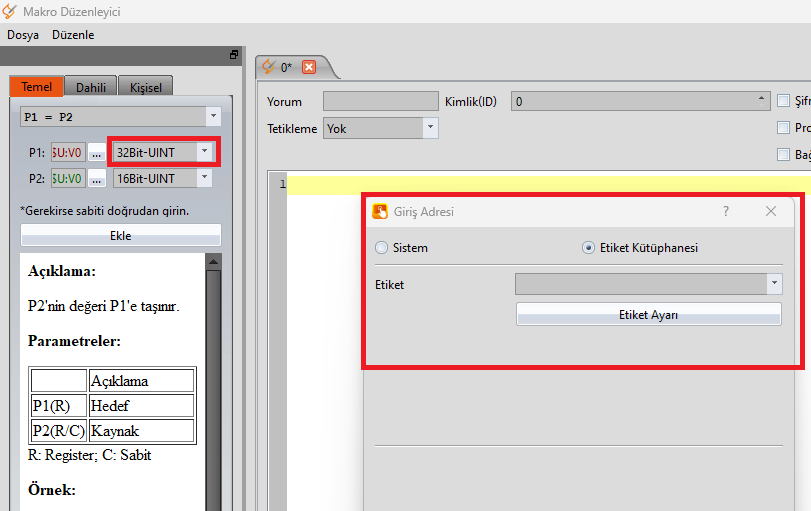Select the Sistem radio button
811x511 pixels.
(381, 248)
